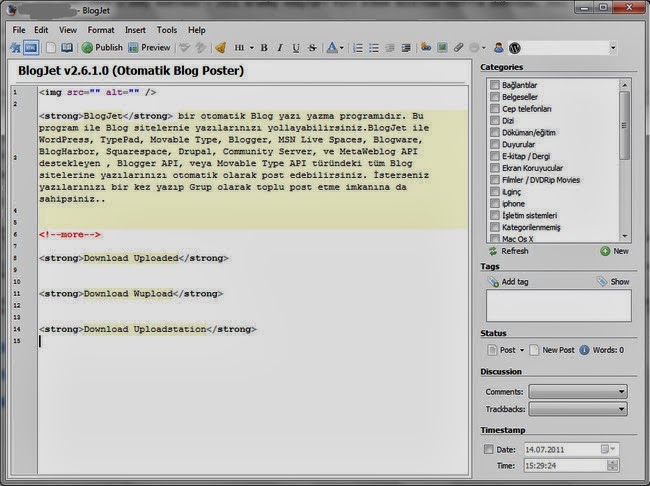The image size is (650, 486).
Task: Click the New Post button
Action: click(x=553, y=350)
